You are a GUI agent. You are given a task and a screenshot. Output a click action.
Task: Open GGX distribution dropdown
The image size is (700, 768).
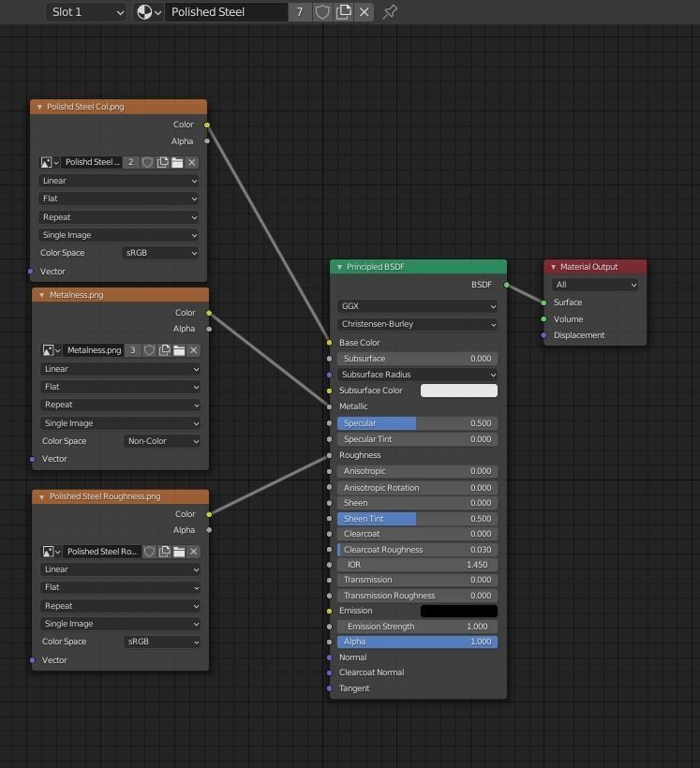click(x=418, y=306)
